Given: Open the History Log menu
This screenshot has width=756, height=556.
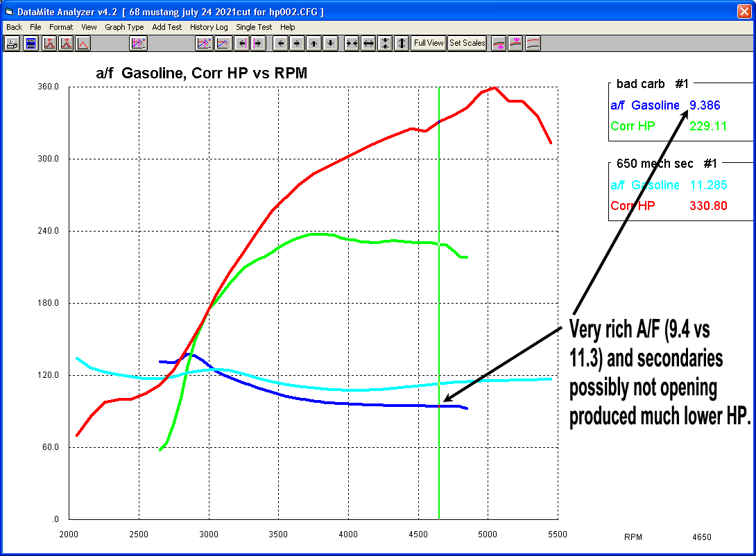Looking at the screenshot, I should [x=209, y=27].
